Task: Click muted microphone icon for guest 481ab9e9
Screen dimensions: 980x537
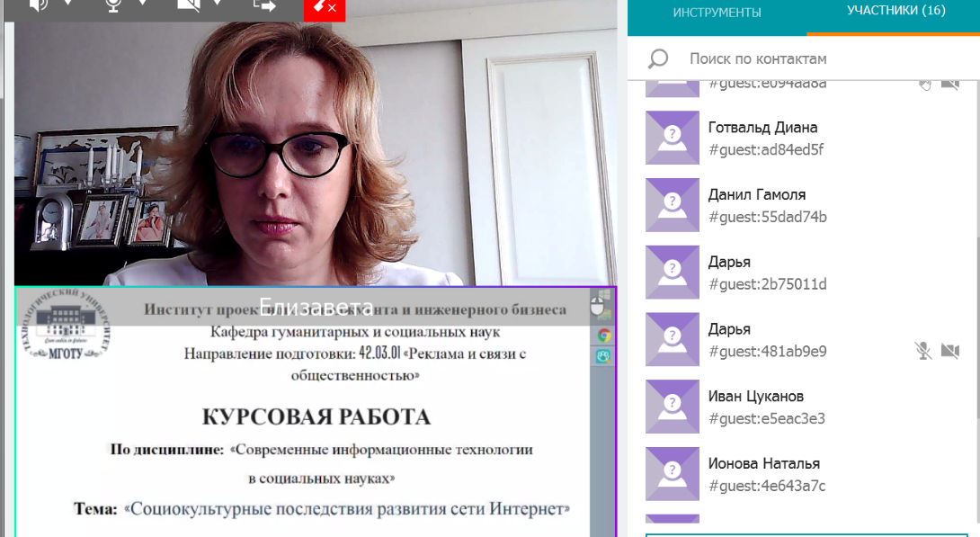Action: click(x=923, y=351)
